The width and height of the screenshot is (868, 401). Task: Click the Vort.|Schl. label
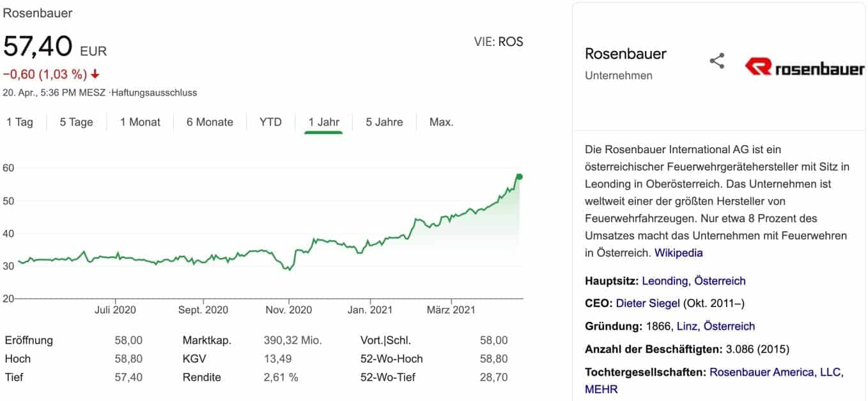pyautogui.click(x=384, y=340)
